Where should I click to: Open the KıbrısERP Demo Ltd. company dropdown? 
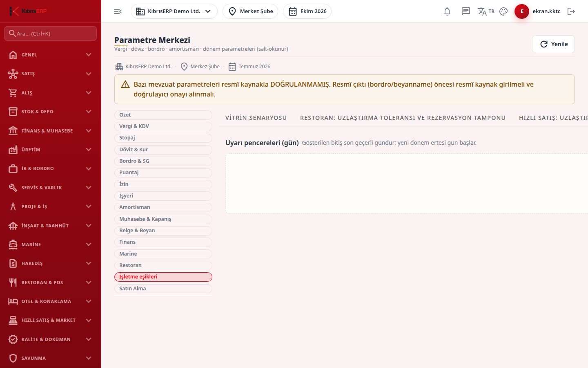174,11
